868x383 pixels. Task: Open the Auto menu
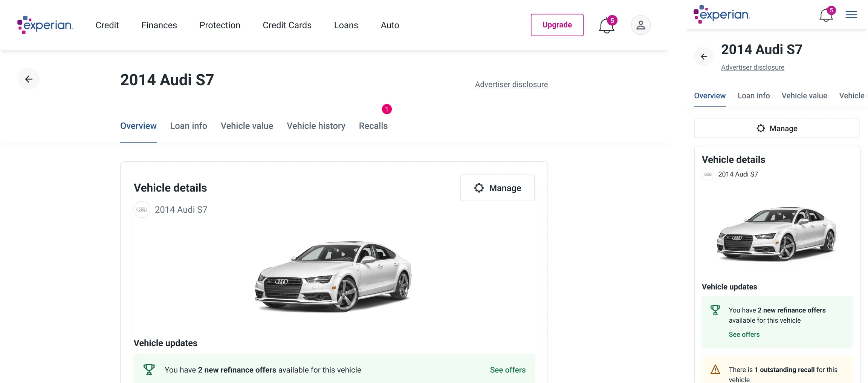coord(390,25)
